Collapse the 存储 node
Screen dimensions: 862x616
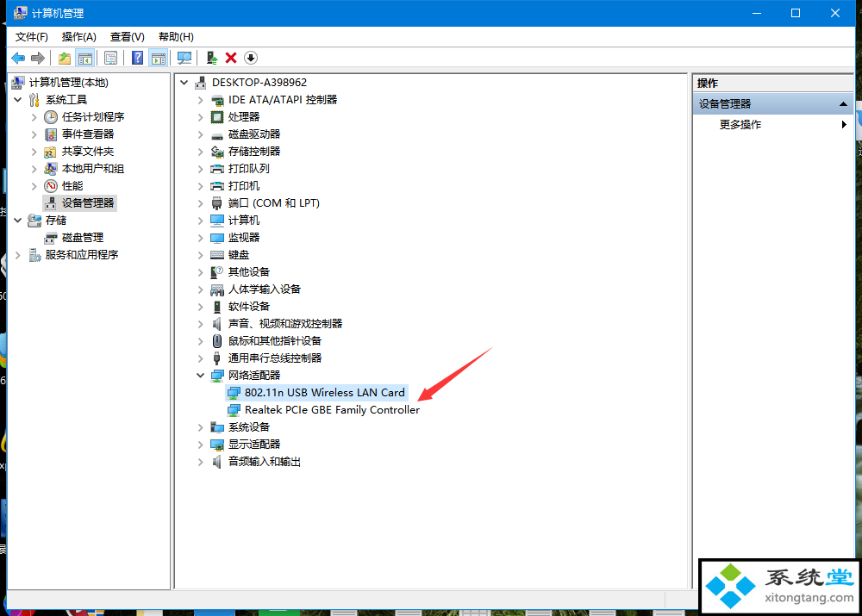click(x=18, y=221)
